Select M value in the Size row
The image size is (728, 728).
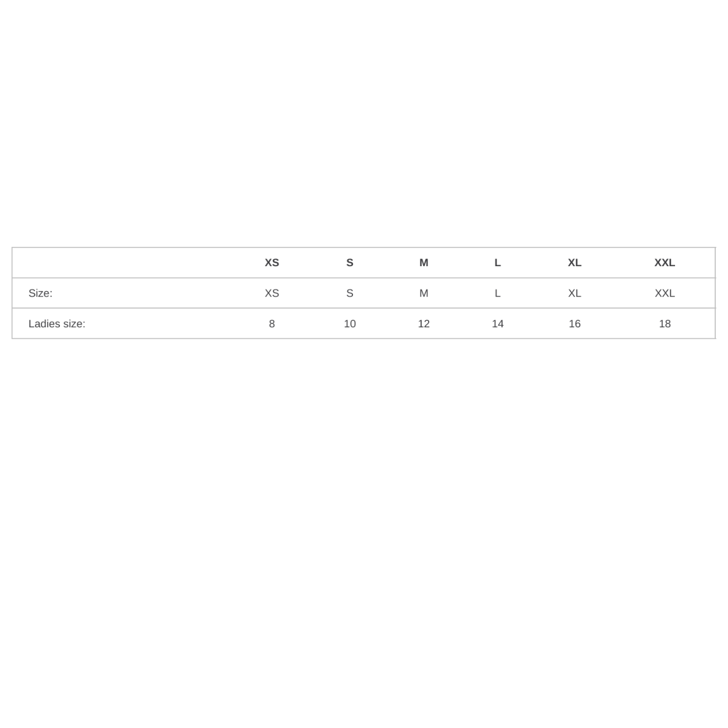[x=423, y=294]
